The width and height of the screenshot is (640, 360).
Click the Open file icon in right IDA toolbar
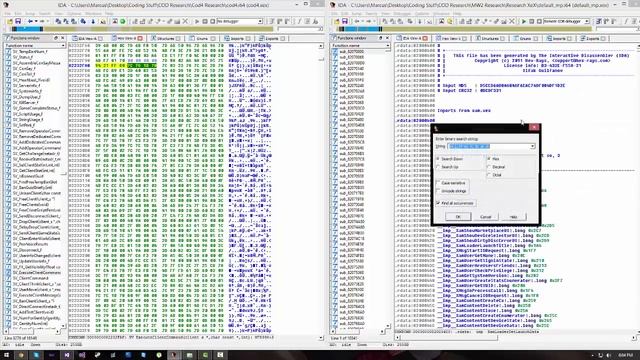point(337,21)
